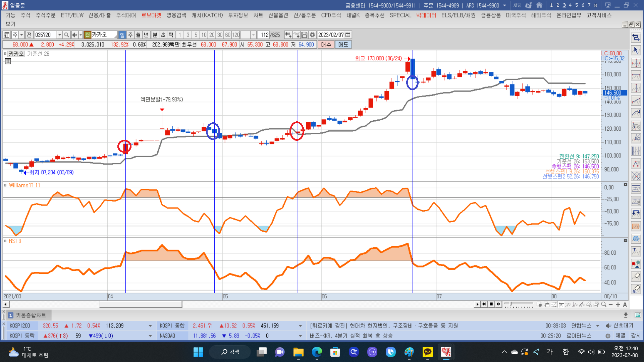
Task: Click the save chart floppy icon
Action: click(x=304, y=35)
